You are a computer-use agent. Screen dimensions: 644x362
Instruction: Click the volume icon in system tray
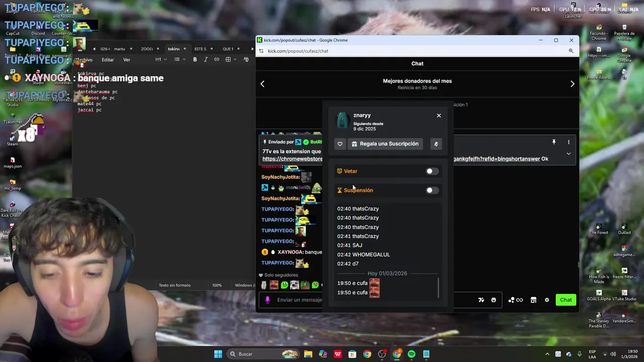613,354
